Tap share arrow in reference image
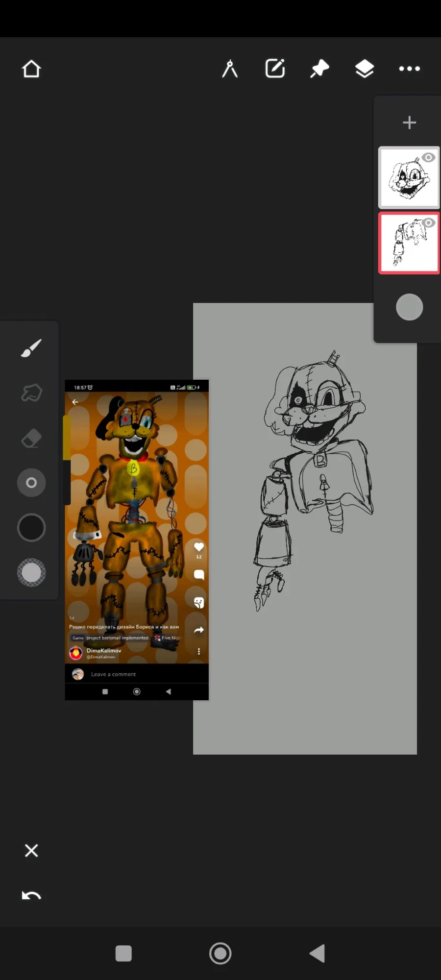Screen dimensions: 441x980 tap(199, 630)
